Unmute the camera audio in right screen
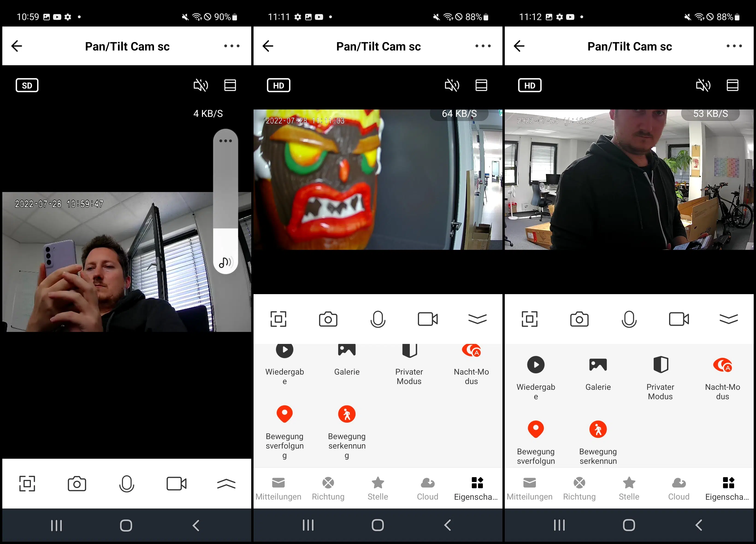This screenshot has height=544, width=756. tap(703, 85)
